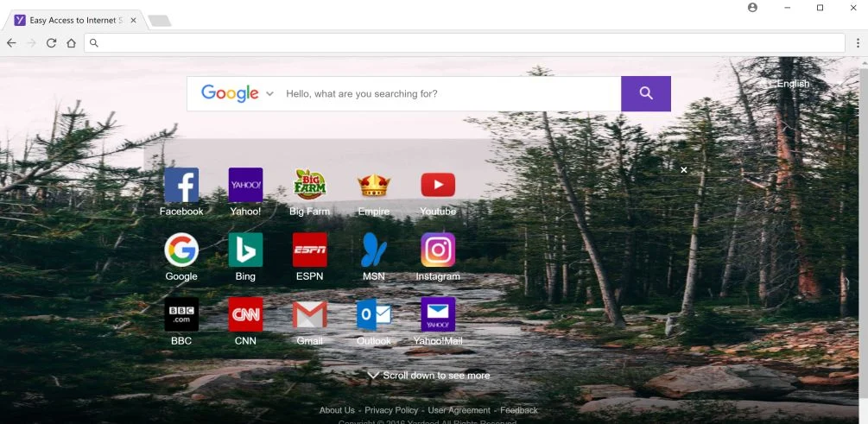The width and height of the screenshot is (868, 424).
Task: Launch the Empire crown icon
Action: click(x=374, y=185)
